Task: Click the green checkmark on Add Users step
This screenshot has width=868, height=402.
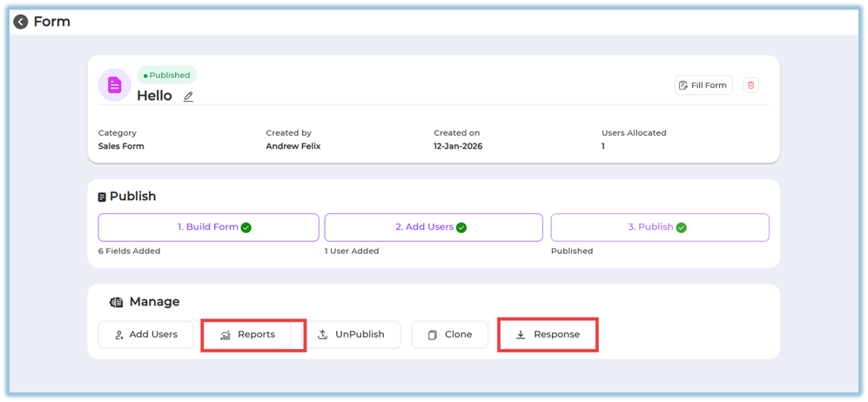Action: (461, 227)
